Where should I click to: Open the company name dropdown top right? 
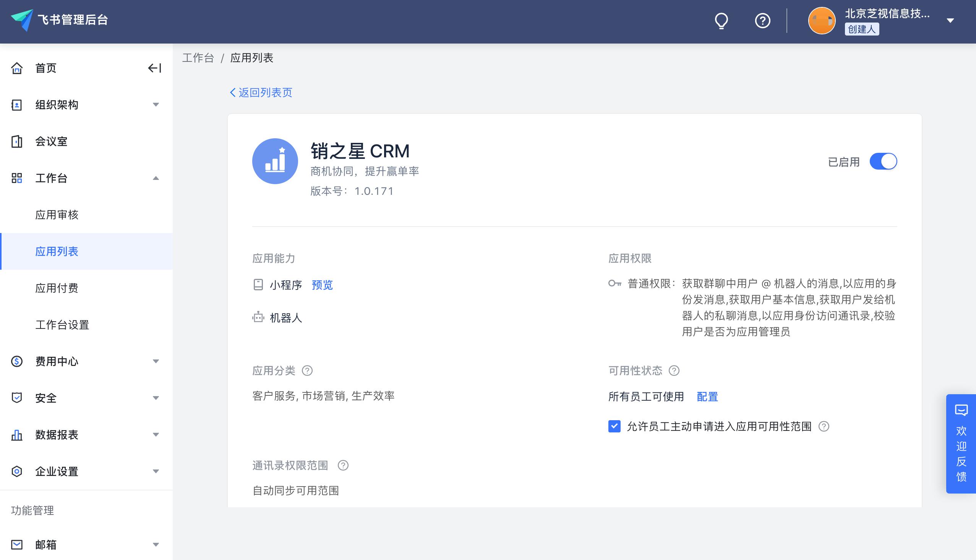950,20
